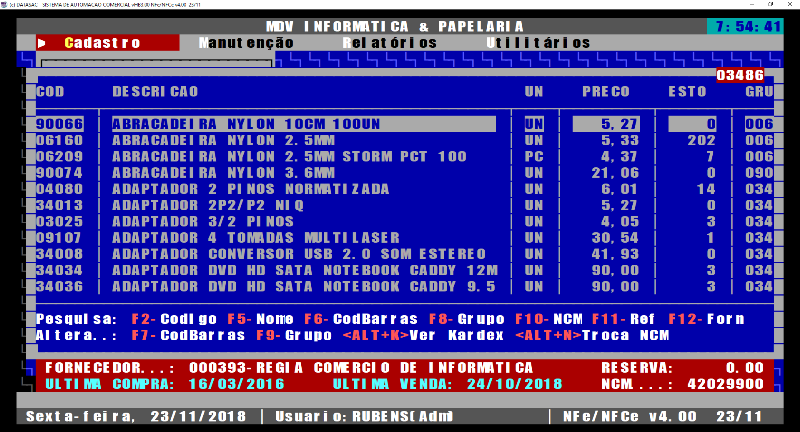Click the COD column header
This screenshot has width=800, height=432.
[x=50, y=92]
